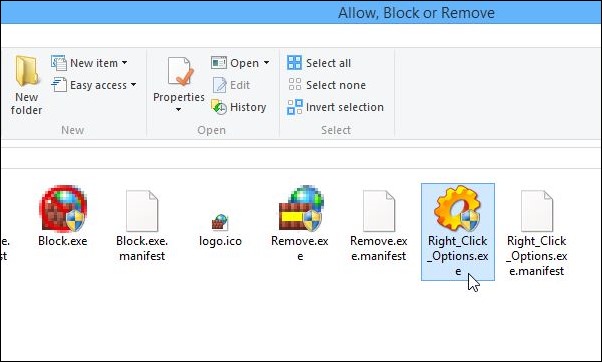Select Right_Click_Options.exe.manifest file

coord(536,233)
